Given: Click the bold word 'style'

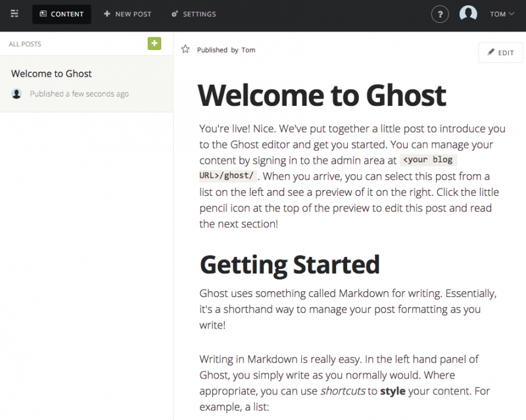Looking at the screenshot, I should pyautogui.click(x=393, y=391).
